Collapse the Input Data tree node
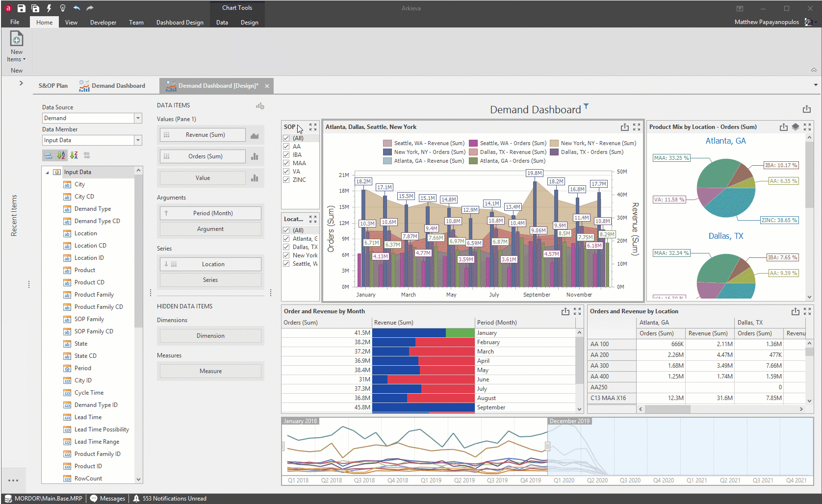Screen dimensions: 822x504 (x=48, y=172)
